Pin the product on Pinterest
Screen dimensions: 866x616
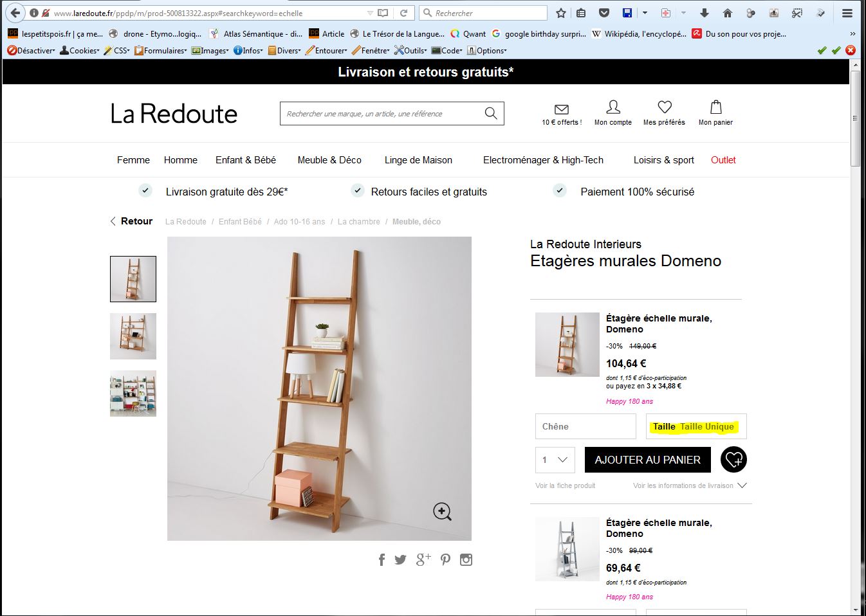pyautogui.click(x=445, y=559)
